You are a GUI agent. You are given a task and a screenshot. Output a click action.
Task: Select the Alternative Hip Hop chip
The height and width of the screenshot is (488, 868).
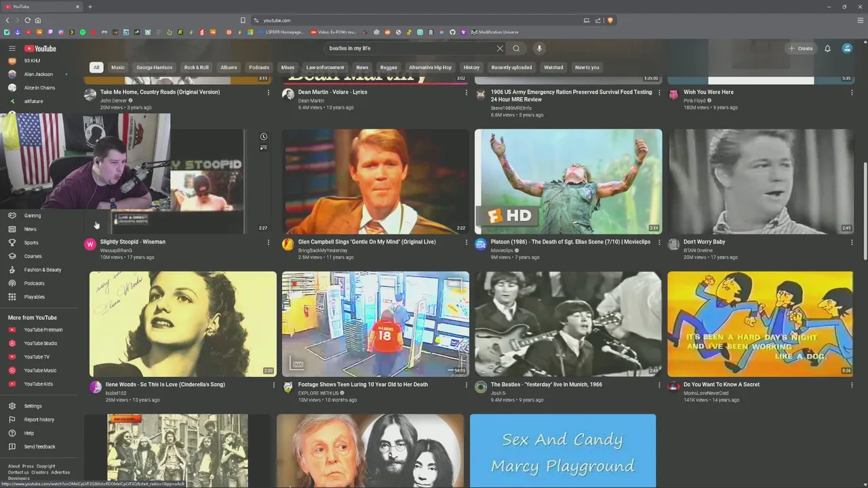coord(430,67)
